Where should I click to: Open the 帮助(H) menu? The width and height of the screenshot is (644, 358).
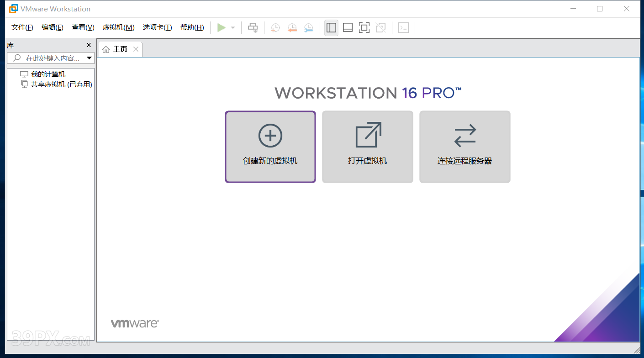[x=192, y=27]
